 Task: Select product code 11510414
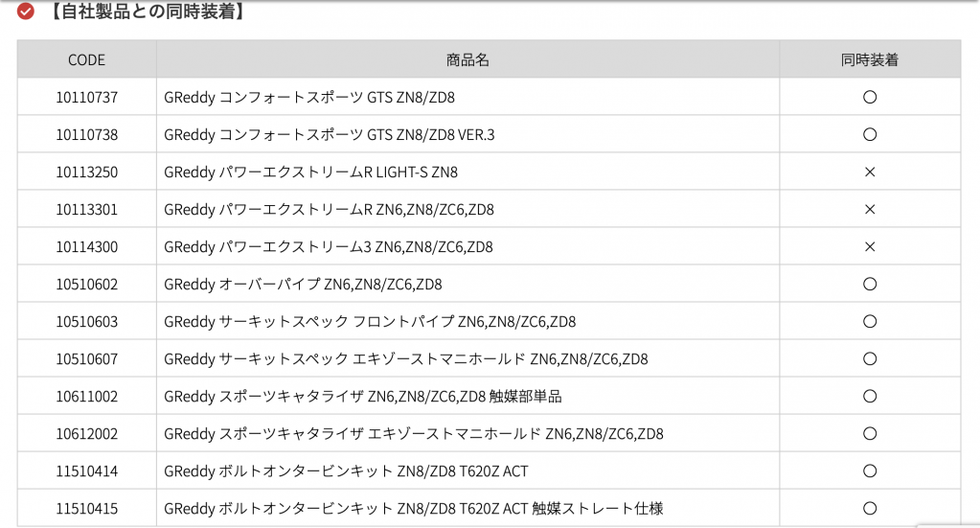(86, 471)
